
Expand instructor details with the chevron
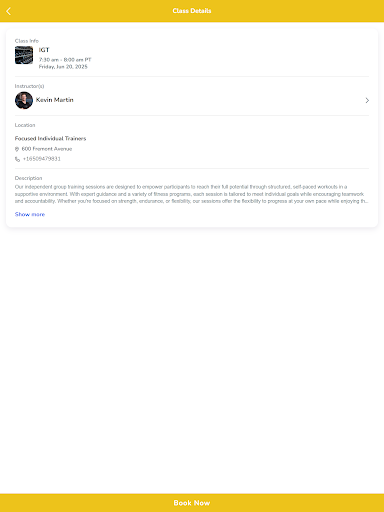coord(367,100)
